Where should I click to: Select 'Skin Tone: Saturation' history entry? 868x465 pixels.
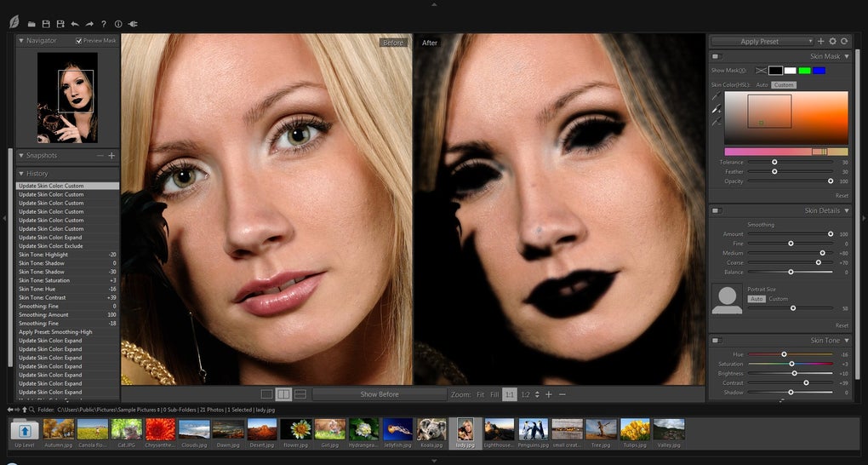(67, 280)
